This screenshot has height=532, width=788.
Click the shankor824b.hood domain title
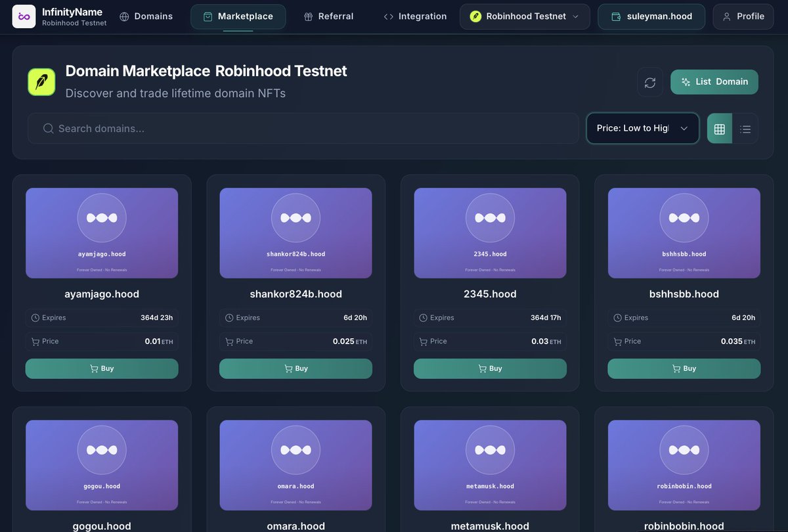click(x=295, y=294)
